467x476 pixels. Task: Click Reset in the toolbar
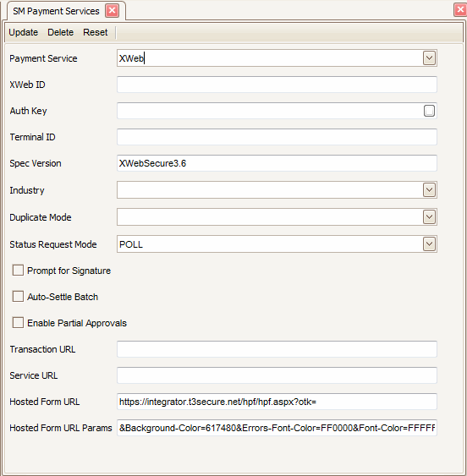click(95, 32)
